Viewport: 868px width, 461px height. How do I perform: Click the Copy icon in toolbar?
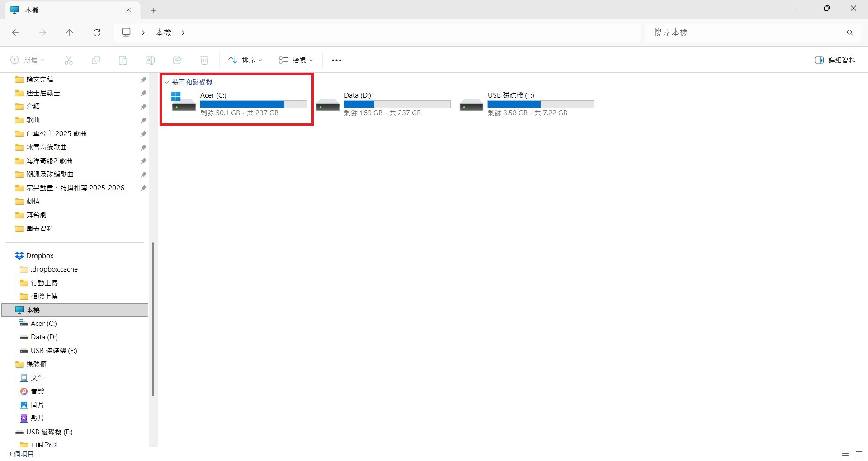point(96,60)
